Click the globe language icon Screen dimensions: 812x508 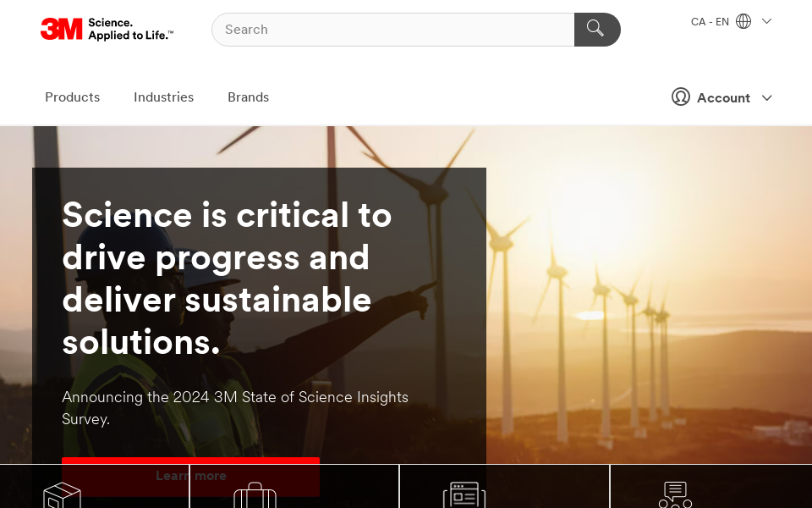743,21
